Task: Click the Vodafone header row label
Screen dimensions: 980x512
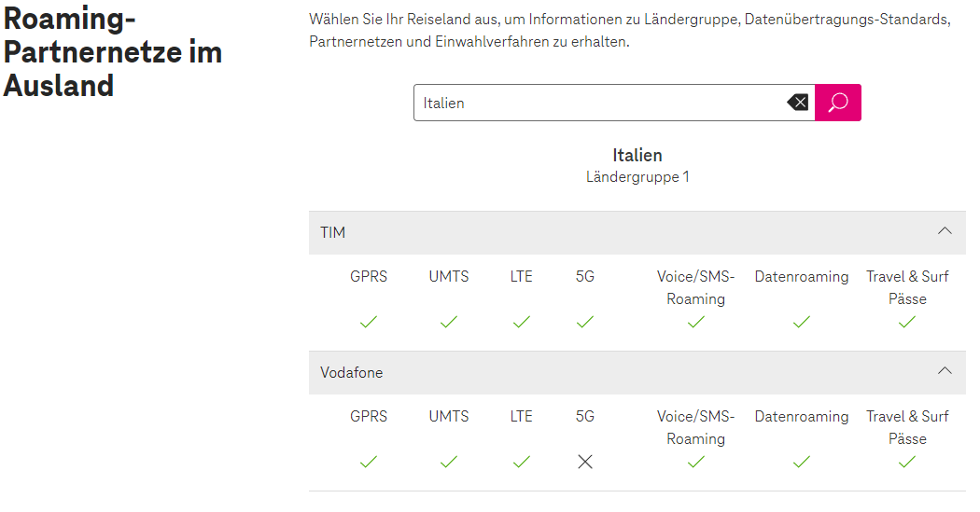Action: click(352, 372)
